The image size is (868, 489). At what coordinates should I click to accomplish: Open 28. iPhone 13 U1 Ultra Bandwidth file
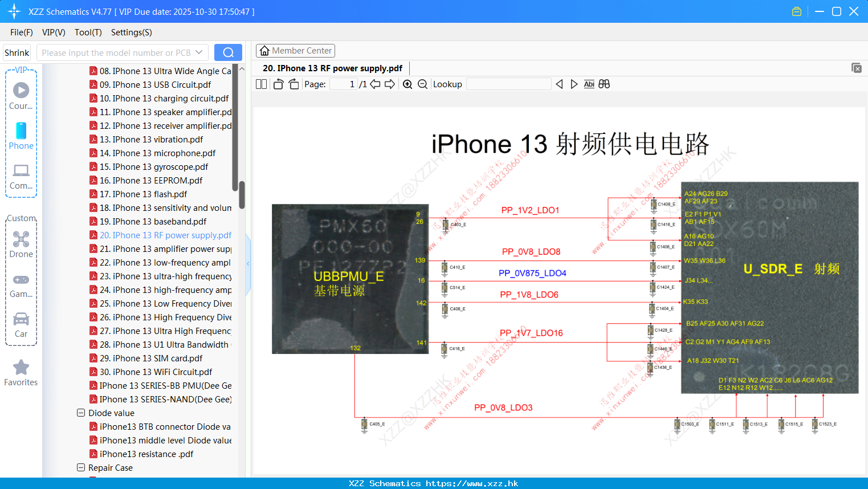tap(160, 344)
